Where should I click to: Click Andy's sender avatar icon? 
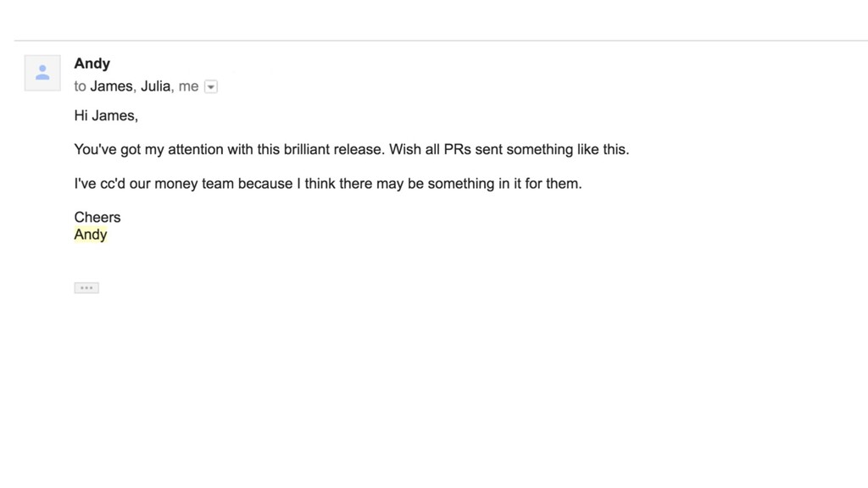(42, 73)
